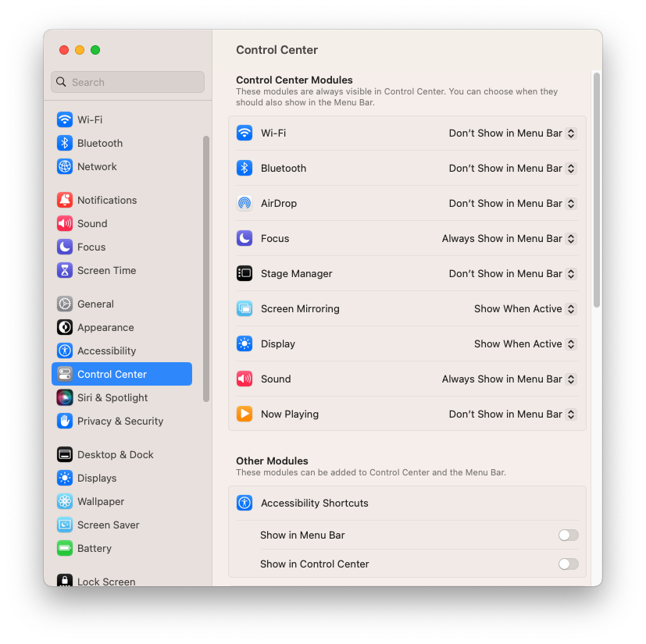Screen dimensions: 646x644
Task: Select Control Center in the sidebar
Action: 122,374
